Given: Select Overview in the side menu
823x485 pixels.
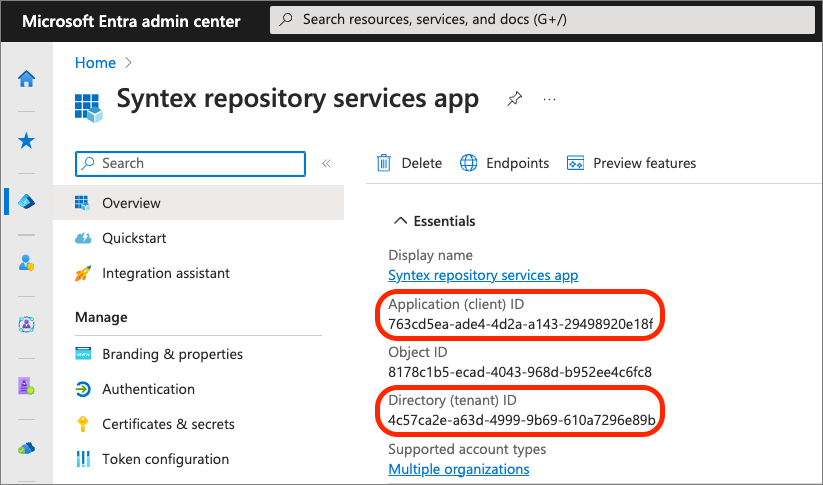Looking at the screenshot, I should (x=198, y=203).
